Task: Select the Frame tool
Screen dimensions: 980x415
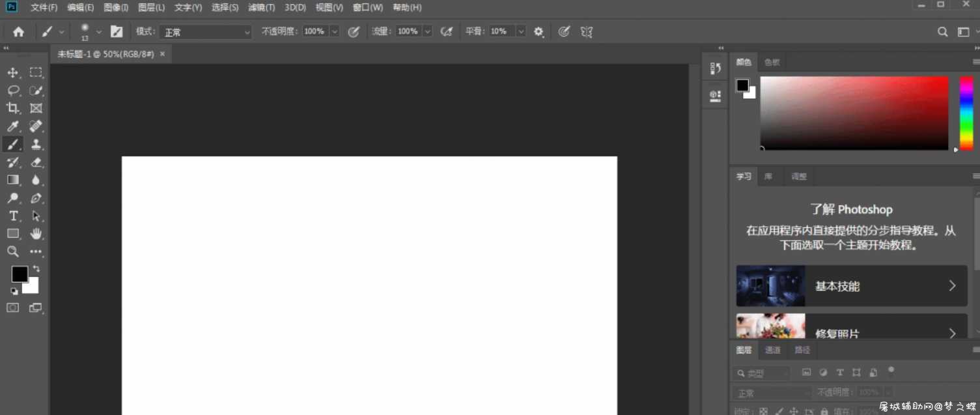Action: click(x=36, y=108)
